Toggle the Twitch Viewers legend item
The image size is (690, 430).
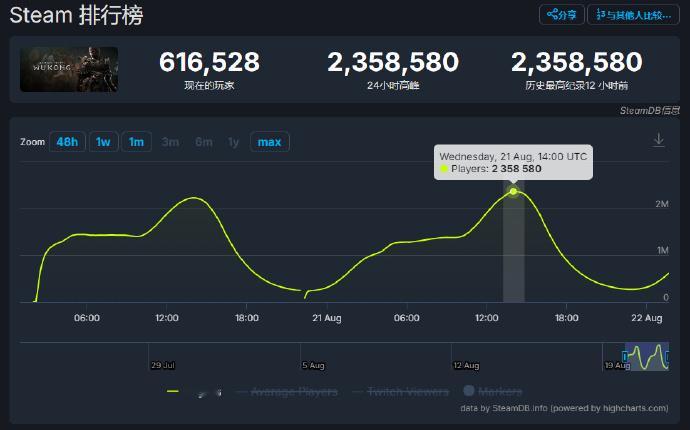pyautogui.click(x=400, y=391)
